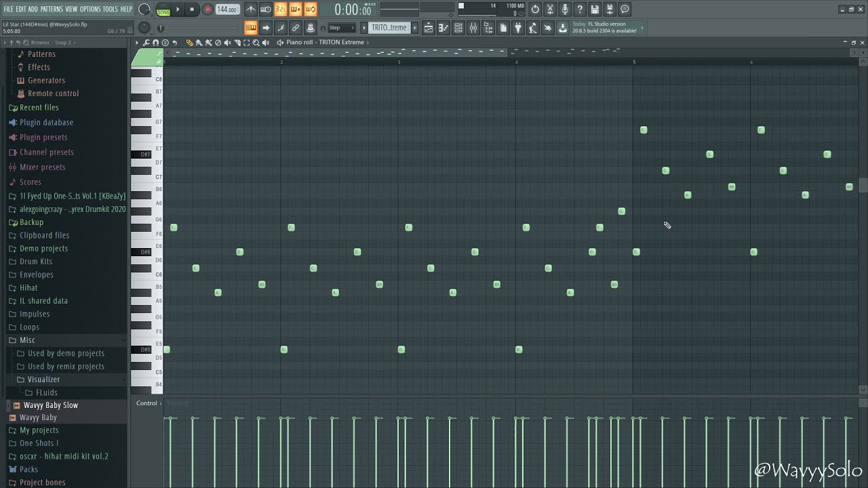The height and width of the screenshot is (488, 868).
Task: Open the help question mark icon
Action: click(x=580, y=9)
